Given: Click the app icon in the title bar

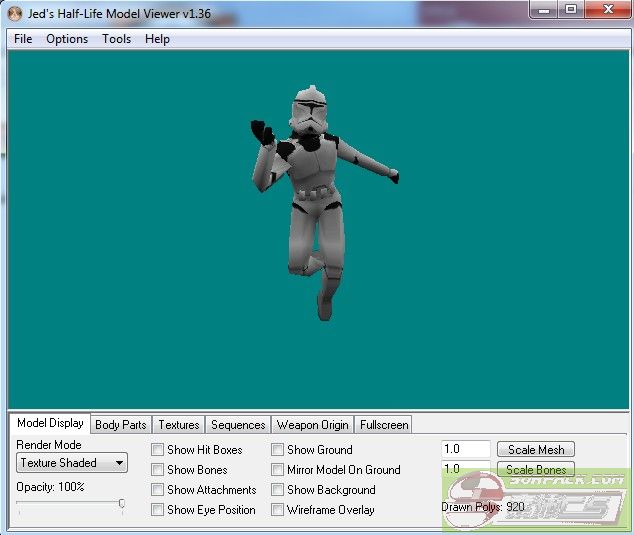Looking at the screenshot, I should (x=14, y=13).
